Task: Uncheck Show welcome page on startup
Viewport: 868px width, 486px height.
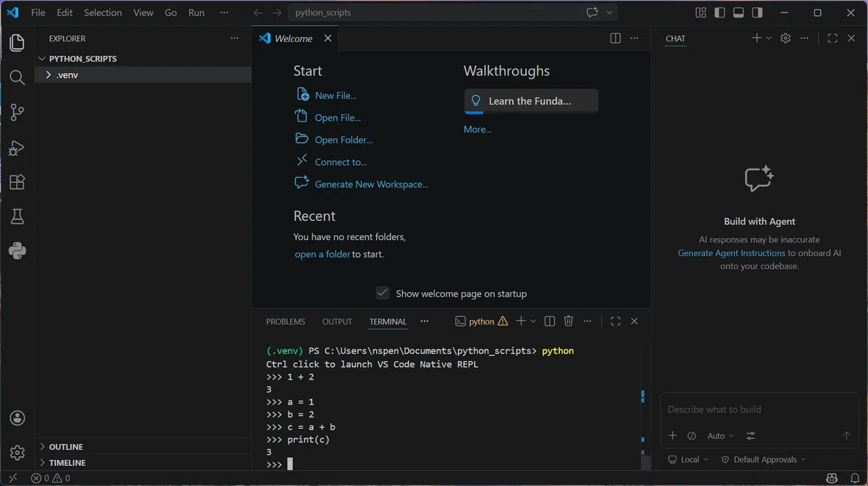Action: pos(383,293)
